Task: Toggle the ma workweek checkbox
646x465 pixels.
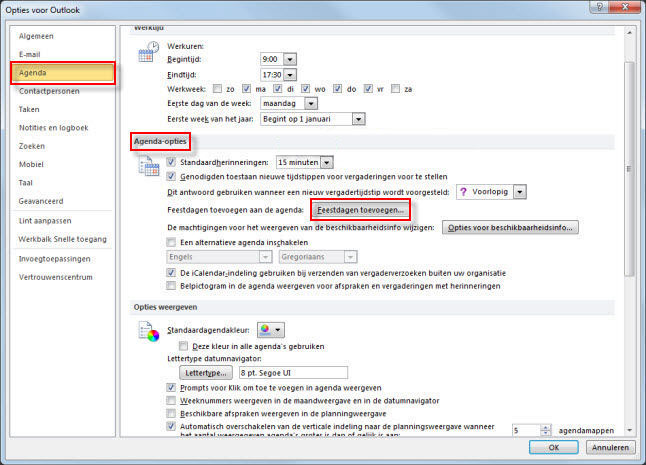Action: coord(246,89)
